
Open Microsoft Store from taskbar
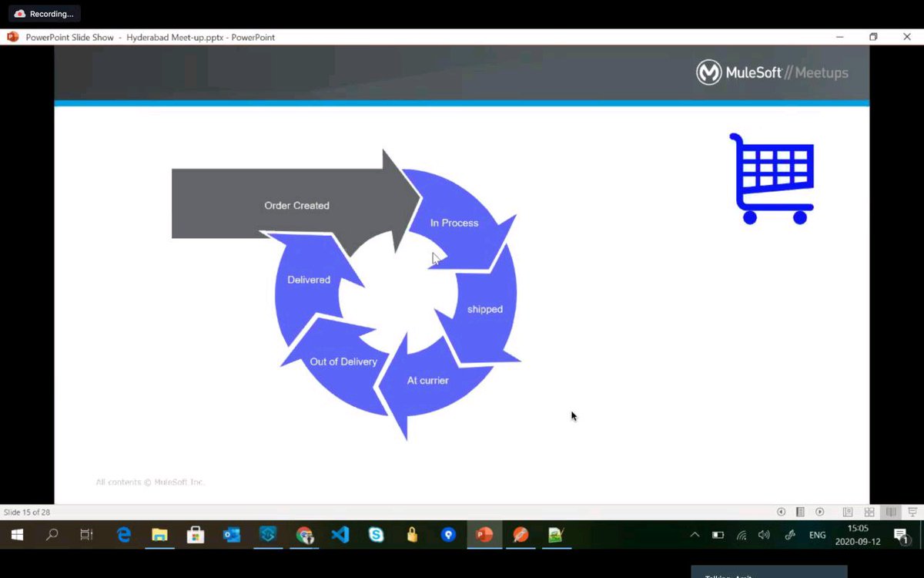[x=196, y=534]
